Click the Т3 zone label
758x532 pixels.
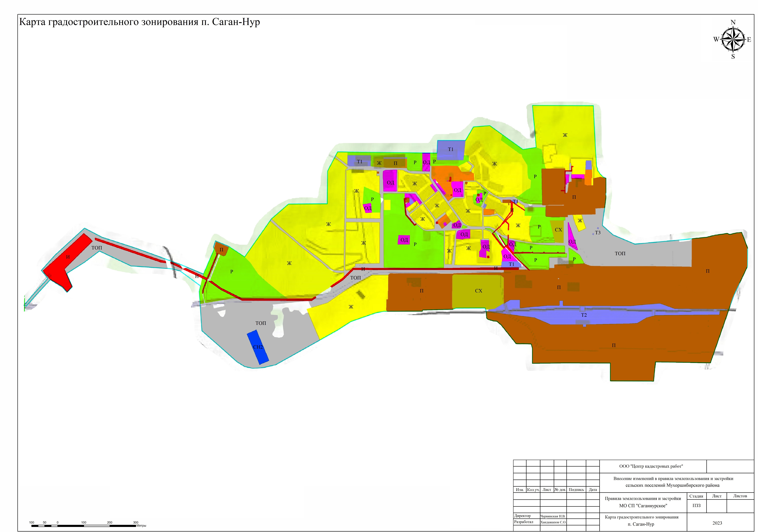point(598,233)
